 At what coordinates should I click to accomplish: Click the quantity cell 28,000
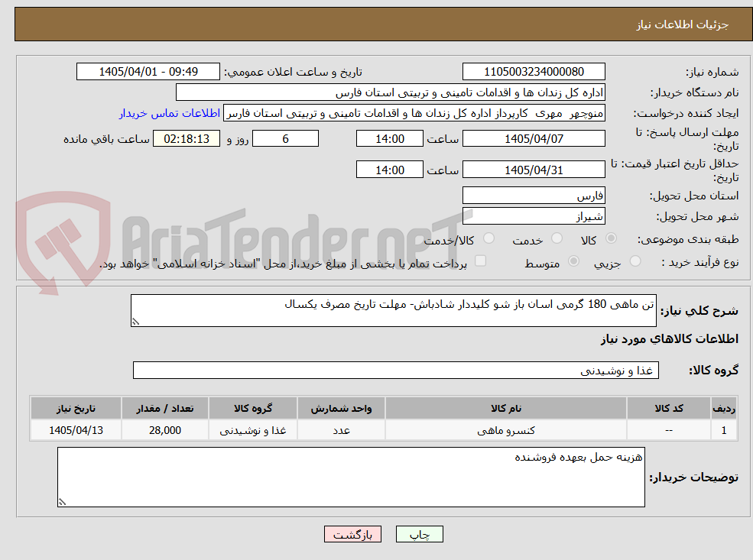pos(164,430)
